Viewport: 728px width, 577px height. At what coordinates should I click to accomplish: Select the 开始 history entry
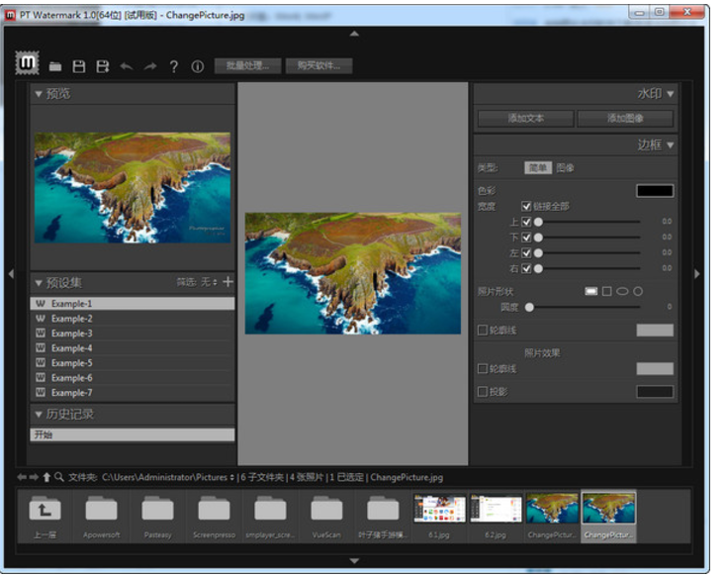[x=133, y=434]
